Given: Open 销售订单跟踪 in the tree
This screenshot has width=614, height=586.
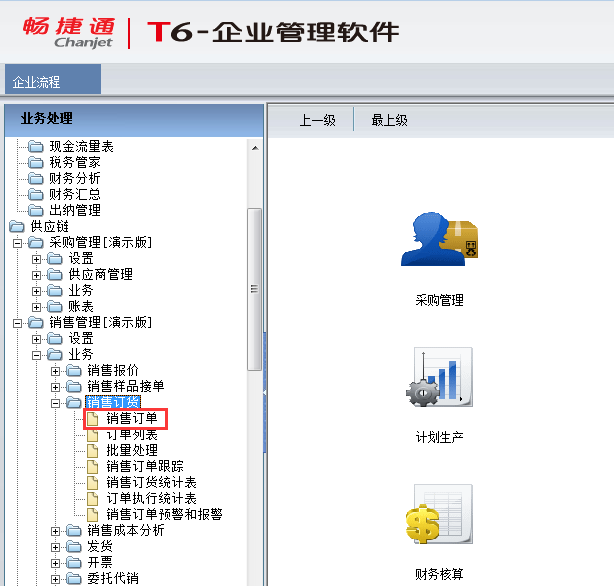Looking at the screenshot, I should pyautogui.click(x=145, y=467).
